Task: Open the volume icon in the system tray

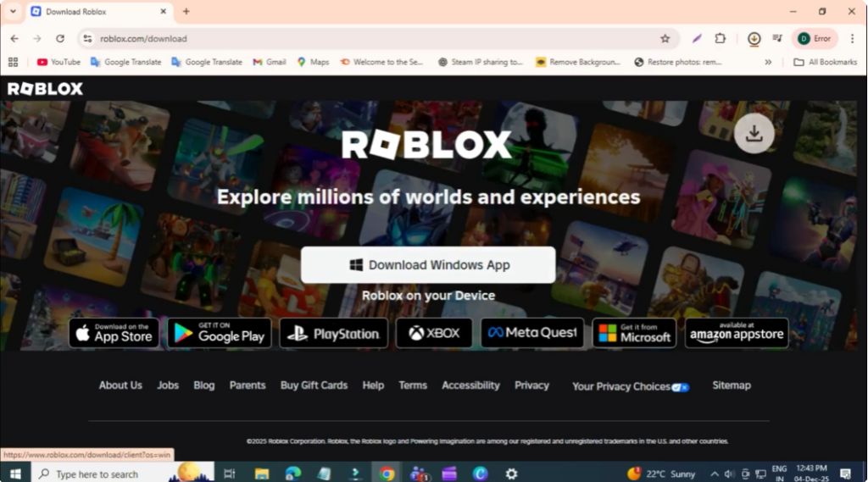Action: click(x=730, y=474)
